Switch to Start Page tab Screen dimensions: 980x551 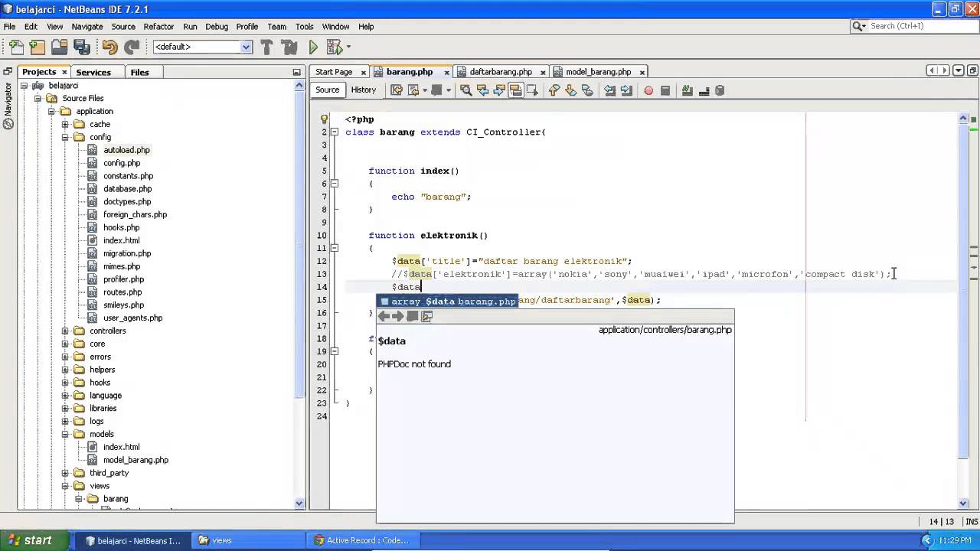334,72
